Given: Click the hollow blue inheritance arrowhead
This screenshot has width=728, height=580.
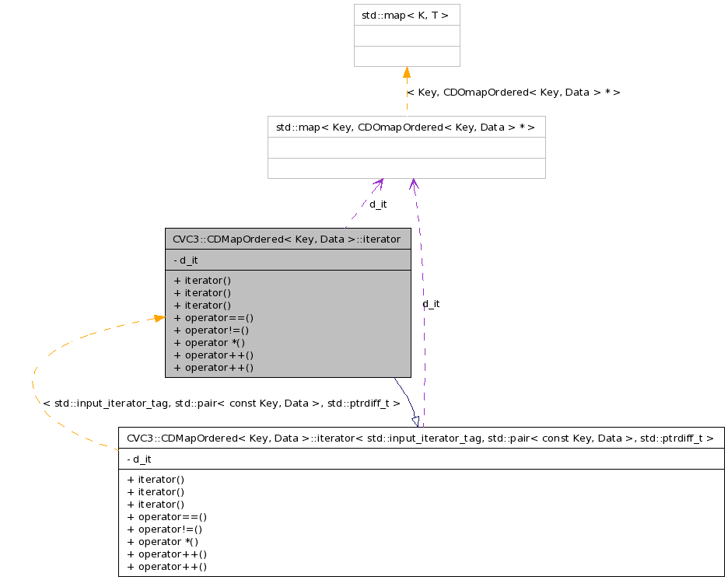Looking at the screenshot, I should [x=415, y=421].
